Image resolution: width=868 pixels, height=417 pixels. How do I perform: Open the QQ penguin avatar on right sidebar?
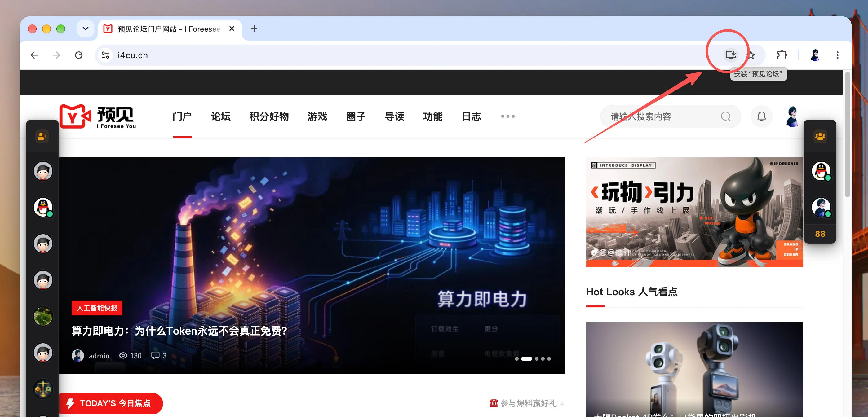point(821,171)
